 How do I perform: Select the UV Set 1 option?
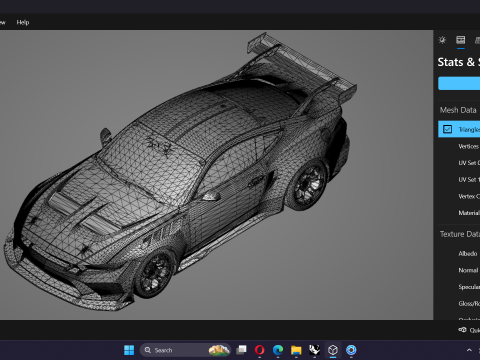pos(469,180)
